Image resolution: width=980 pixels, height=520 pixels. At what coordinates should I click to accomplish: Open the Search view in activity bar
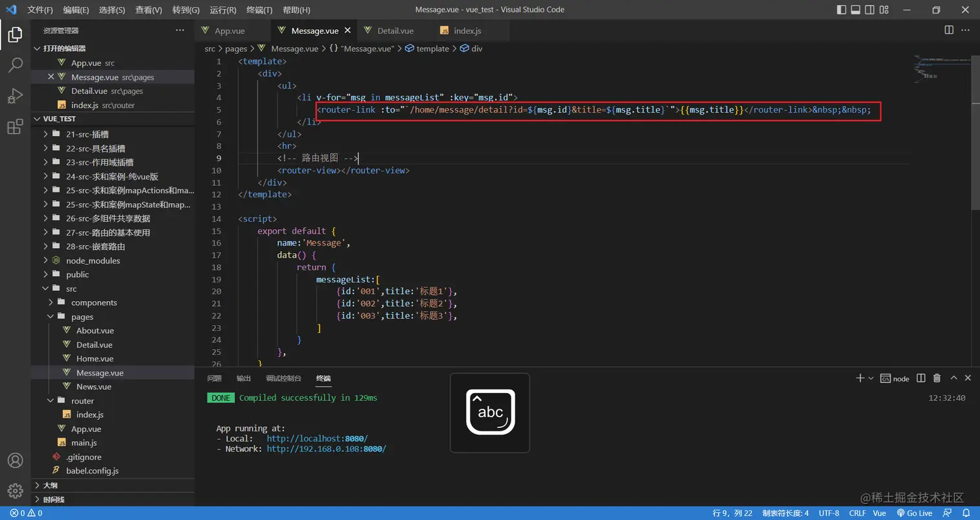pyautogui.click(x=15, y=65)
